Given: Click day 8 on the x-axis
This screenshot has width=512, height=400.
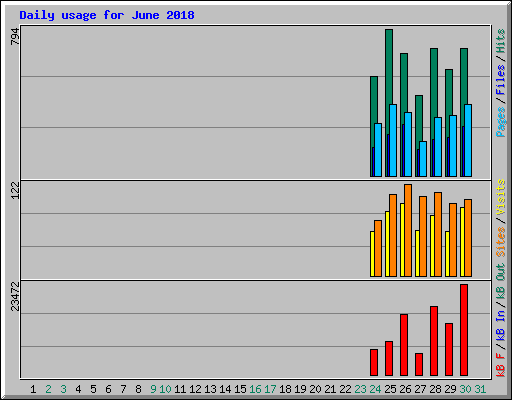Looking at the screenshot, I should tap(138, 389).
